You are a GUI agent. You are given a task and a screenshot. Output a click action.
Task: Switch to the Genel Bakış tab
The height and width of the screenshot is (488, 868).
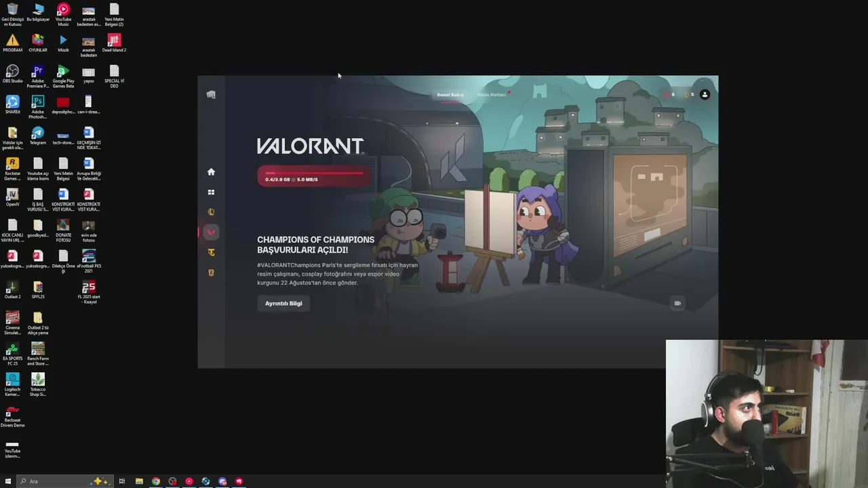tap(450, 95)
